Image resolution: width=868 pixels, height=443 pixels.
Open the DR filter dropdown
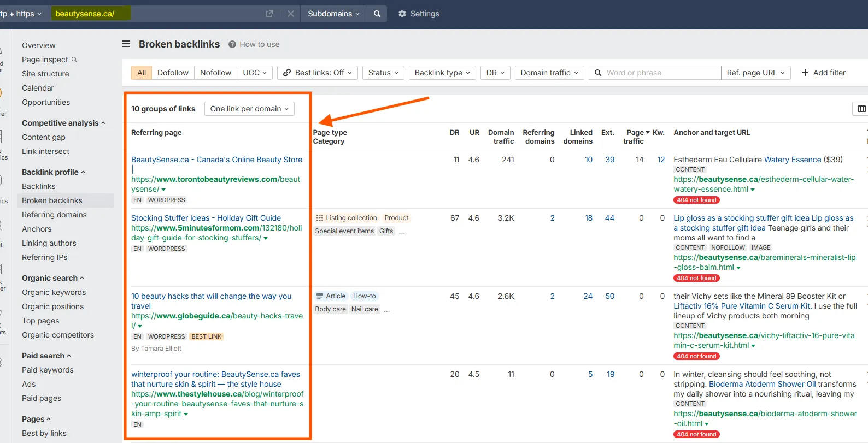(x=495, y=73)
